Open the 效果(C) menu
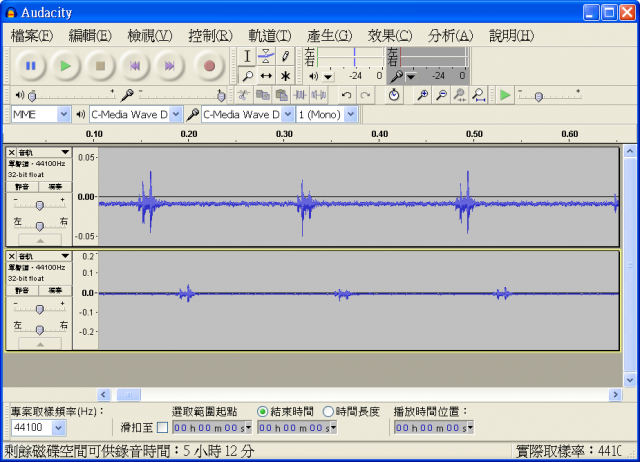Screen dimensions: 640x462 pos(390,36)
